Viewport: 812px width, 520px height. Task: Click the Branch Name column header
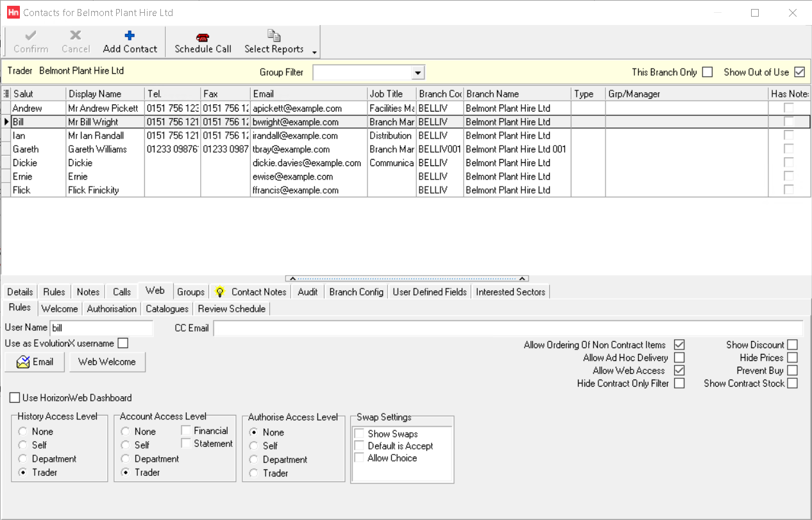(x=518, y=94)
